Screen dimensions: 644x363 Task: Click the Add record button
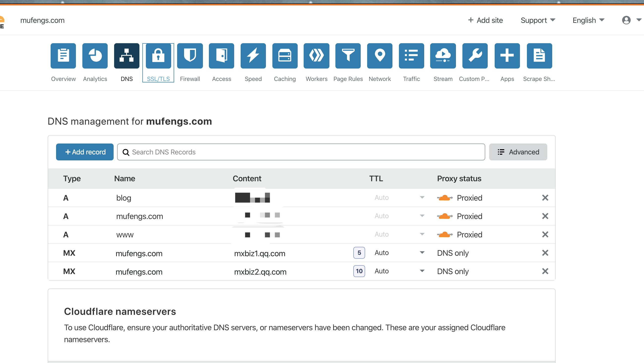[x=85, y=152]
